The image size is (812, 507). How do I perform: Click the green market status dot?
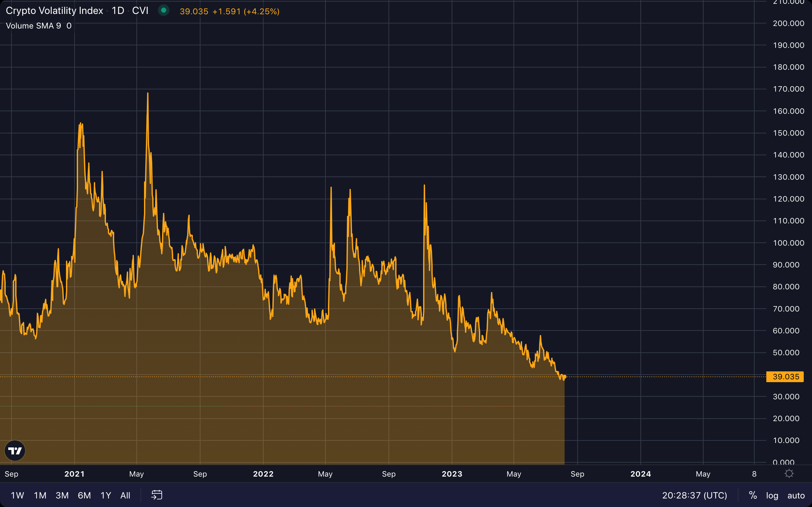[x=164, y=10]
